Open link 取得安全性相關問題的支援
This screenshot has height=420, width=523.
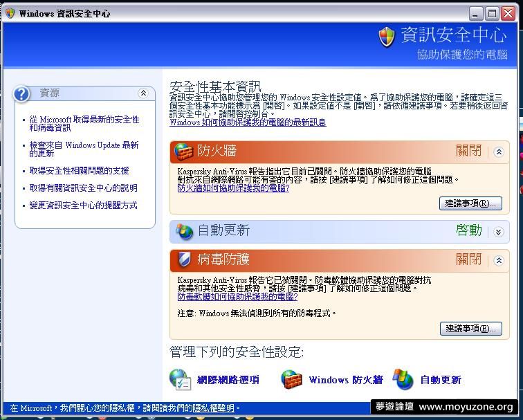[x=79, y=170]
